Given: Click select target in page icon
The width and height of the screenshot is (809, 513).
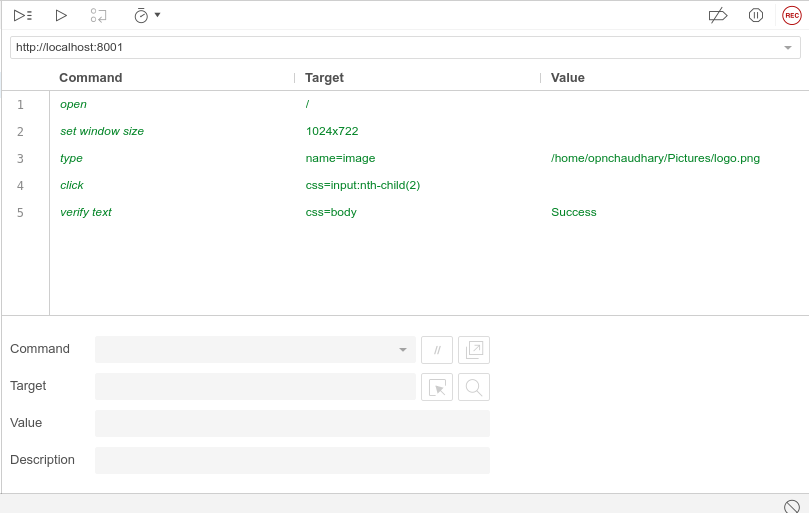Looking at the screenshot, I should tap(437, 387).
